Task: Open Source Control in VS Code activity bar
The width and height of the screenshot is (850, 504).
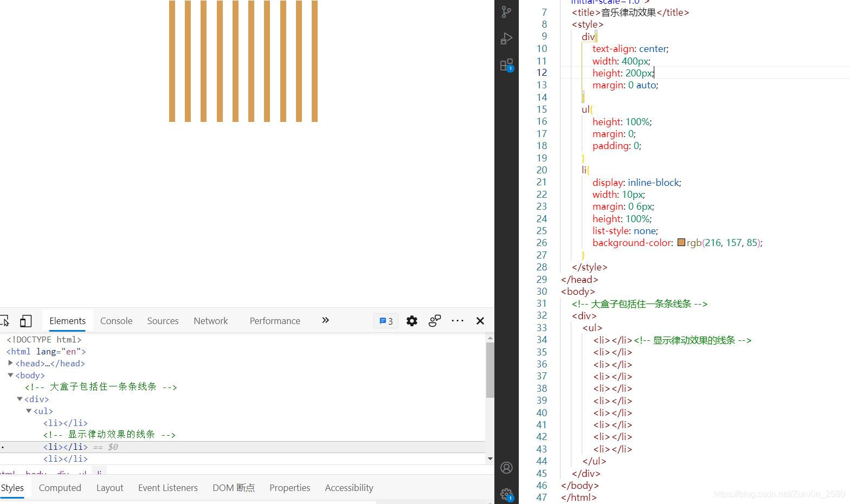Action: 506,12
